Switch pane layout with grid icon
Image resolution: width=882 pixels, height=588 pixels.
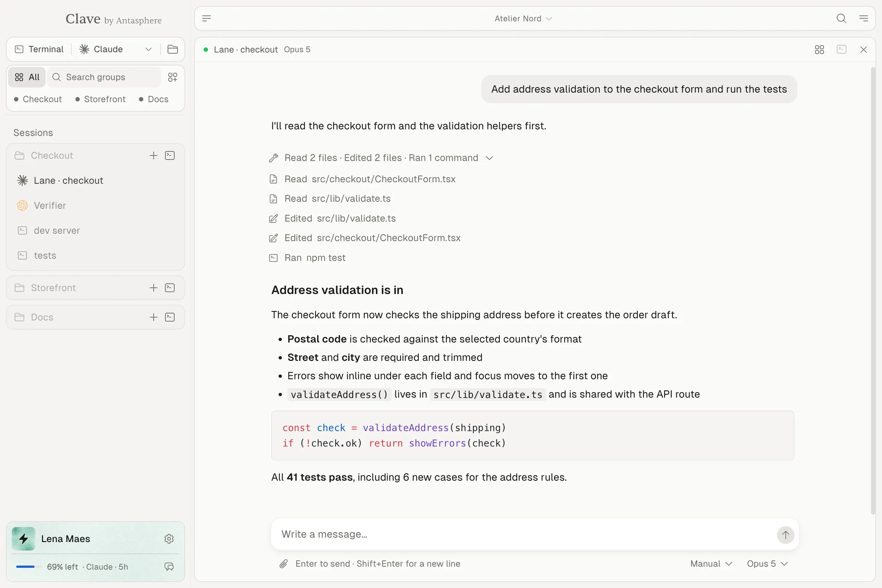coord(820,50)
